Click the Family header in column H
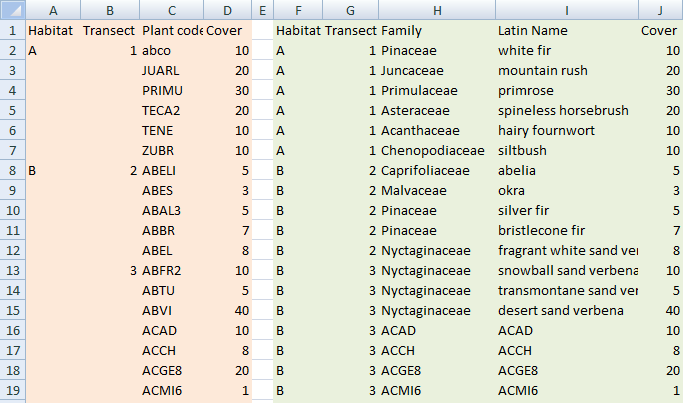Viewport: 683px width, 403px height. [437, 30]
